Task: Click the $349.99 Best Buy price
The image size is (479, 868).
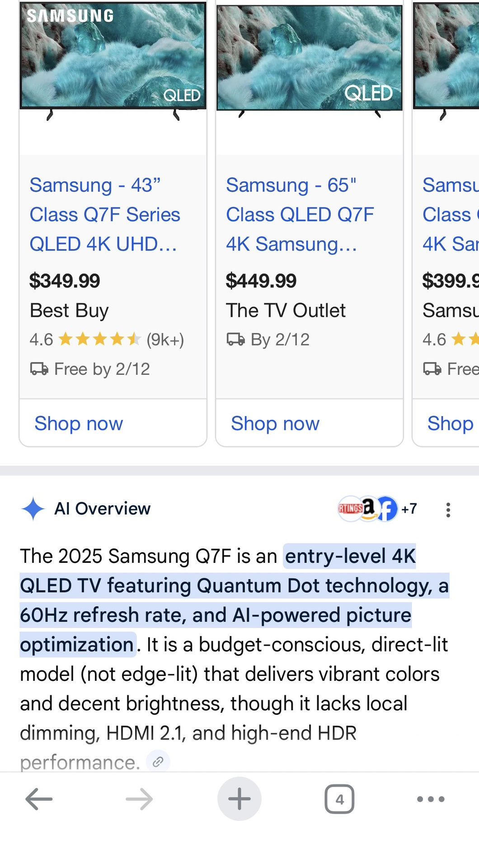Action: click(x=65, y=281)
